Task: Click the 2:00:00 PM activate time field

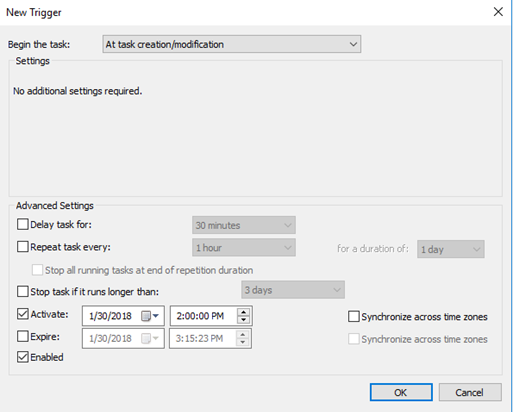Action: [204, 316]
